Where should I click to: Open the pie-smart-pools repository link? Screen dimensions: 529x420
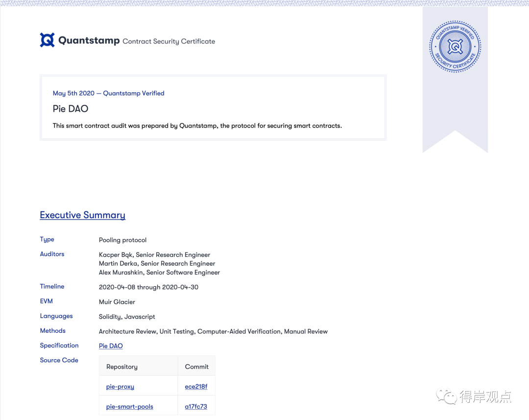[x=129, y=406]
